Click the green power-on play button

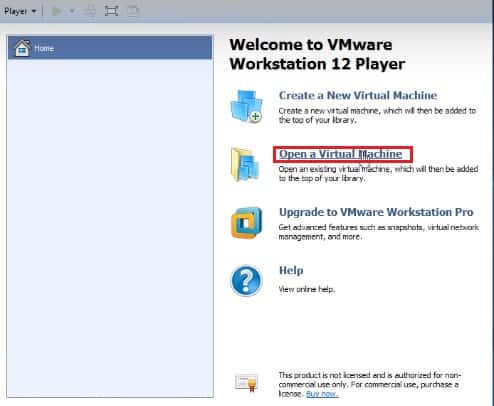tap(56, 11)
